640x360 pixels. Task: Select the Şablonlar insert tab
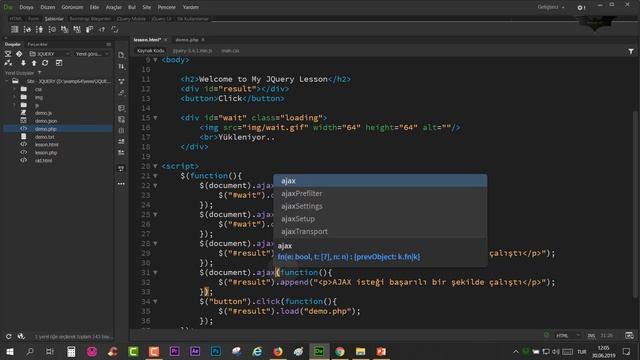click(x=54, y=19)
